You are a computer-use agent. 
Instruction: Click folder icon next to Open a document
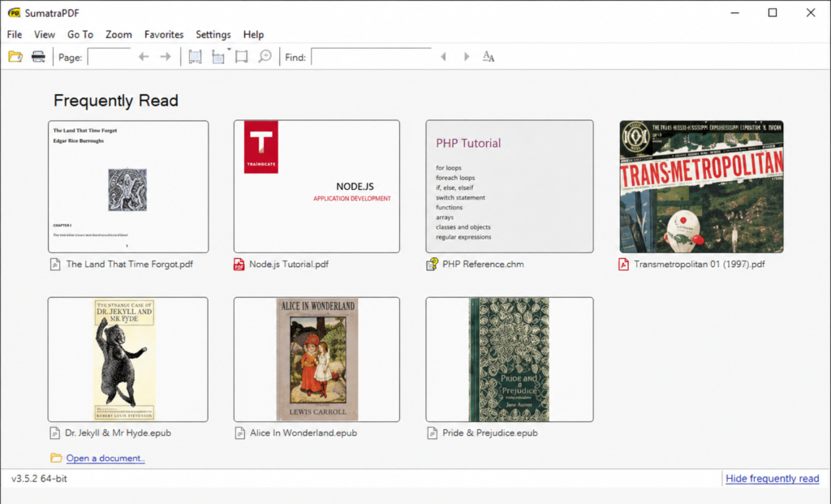pos(56,458)
